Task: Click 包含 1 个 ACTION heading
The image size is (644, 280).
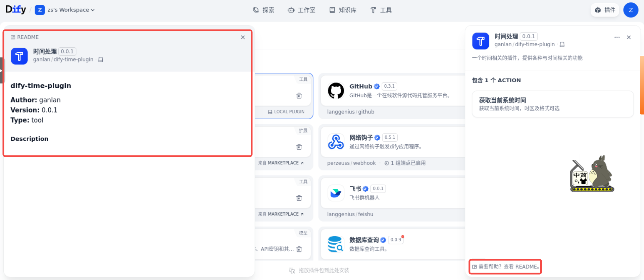Action: (496, 80)
